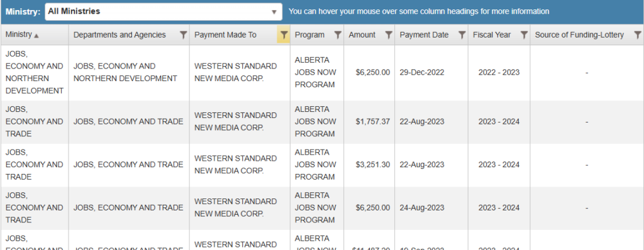This screenshot has width=644, height=250.
Task: Select the $6,250.00 amount dated 24-Aug-2023
Action: (373, 208)
